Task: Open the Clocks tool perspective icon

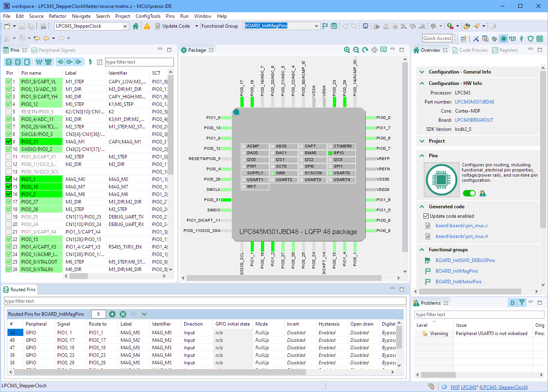Action: click(x=512, y=38)
